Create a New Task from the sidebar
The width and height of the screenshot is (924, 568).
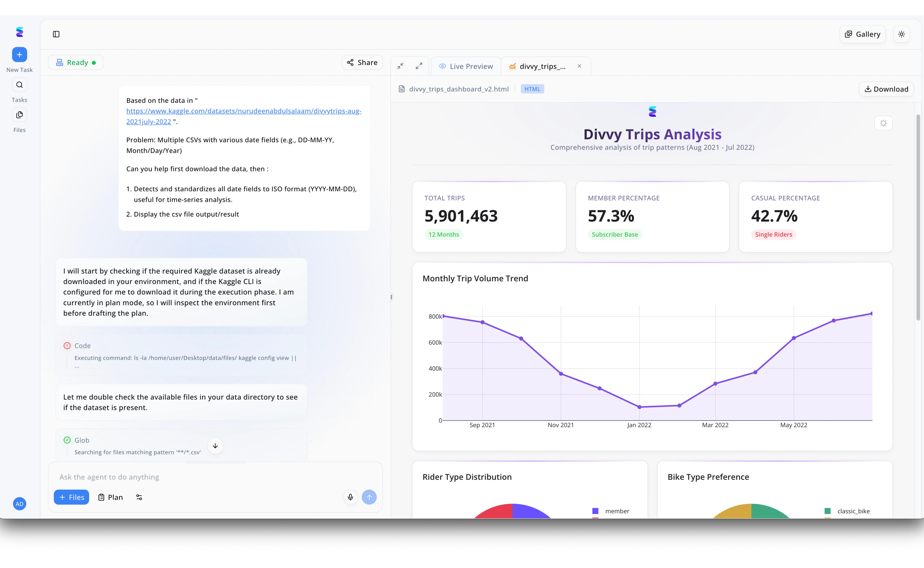[x=19, y=54]
